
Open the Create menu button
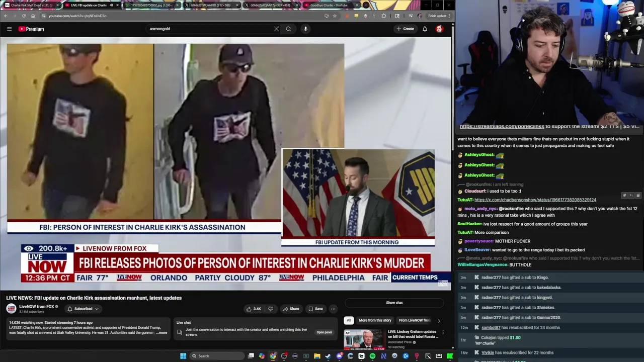[405, 29]
